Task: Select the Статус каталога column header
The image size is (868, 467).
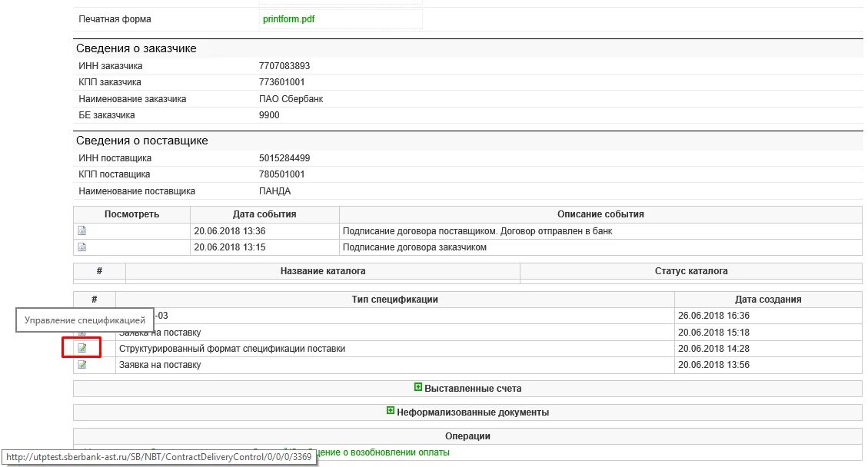Action: tap(691, 271)
